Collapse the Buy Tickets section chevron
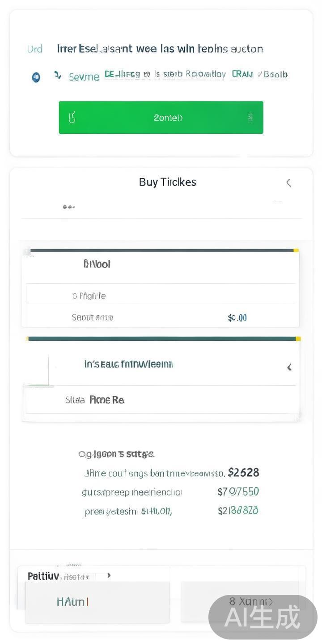This screenshot has height=644, width=322. point(288,182)
